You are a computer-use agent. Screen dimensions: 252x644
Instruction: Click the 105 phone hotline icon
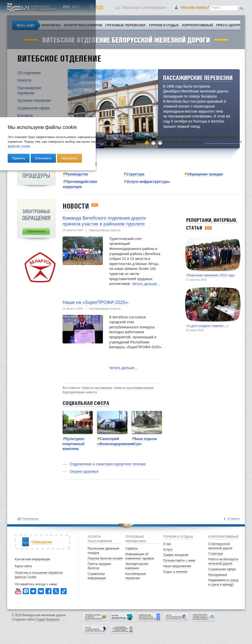tap(92, 7)
